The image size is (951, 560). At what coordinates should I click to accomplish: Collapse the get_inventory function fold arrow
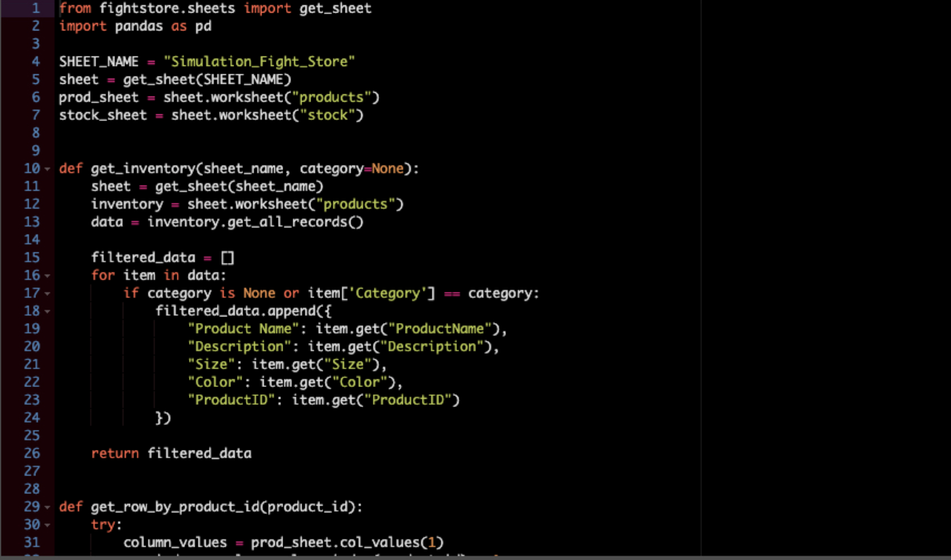coord(48,169)
